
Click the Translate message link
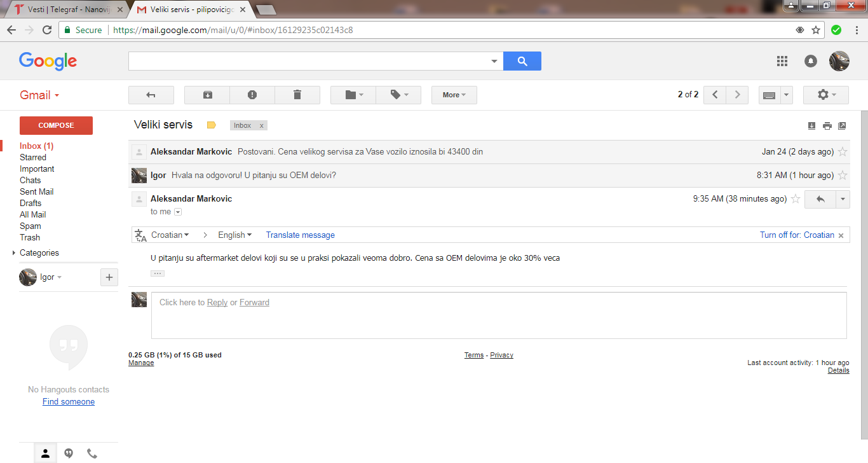click(x=300, y=235)
